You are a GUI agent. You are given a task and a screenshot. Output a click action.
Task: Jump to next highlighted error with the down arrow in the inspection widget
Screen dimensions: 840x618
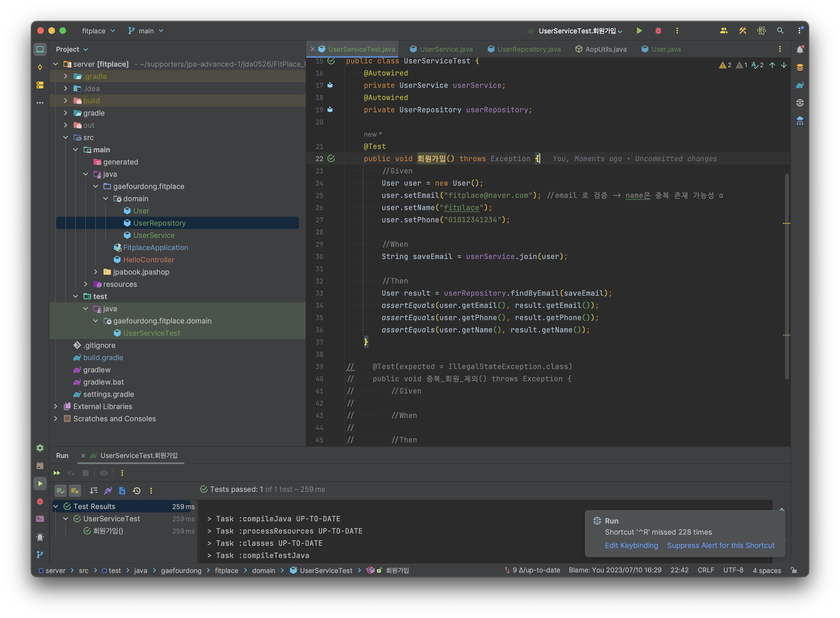tap(784, 65)
